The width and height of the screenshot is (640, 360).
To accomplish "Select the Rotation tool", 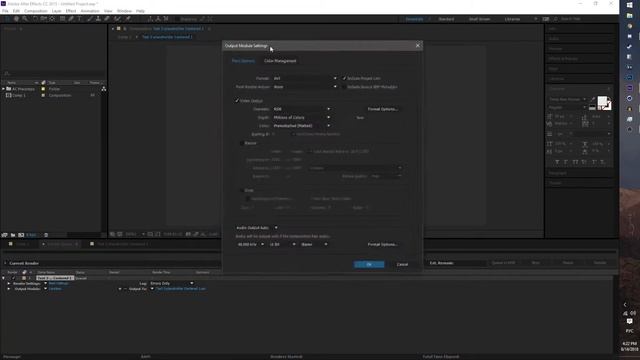I will coord(35,19).
